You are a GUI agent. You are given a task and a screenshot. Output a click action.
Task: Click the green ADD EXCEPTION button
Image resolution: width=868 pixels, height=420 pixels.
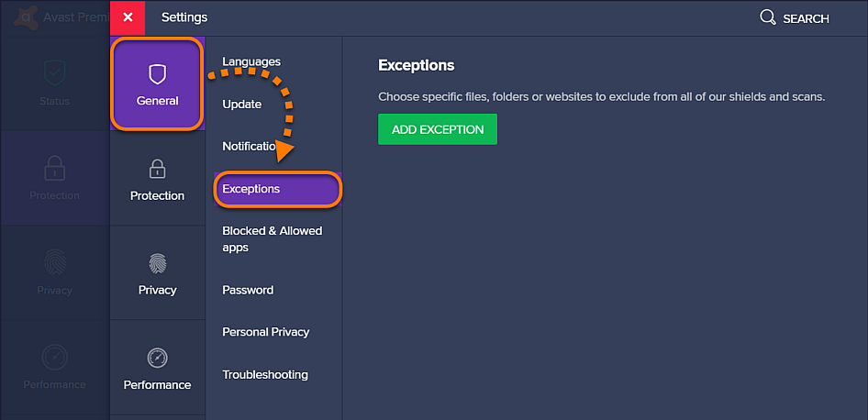coord(438,129)
